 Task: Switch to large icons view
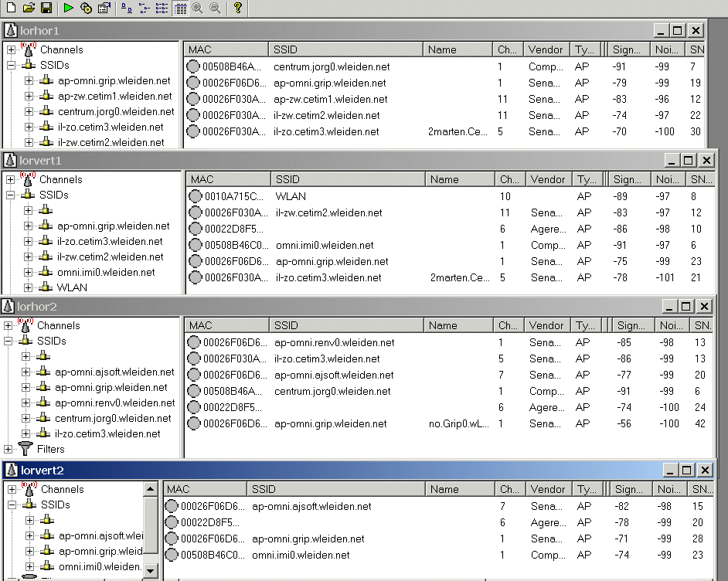127,8
